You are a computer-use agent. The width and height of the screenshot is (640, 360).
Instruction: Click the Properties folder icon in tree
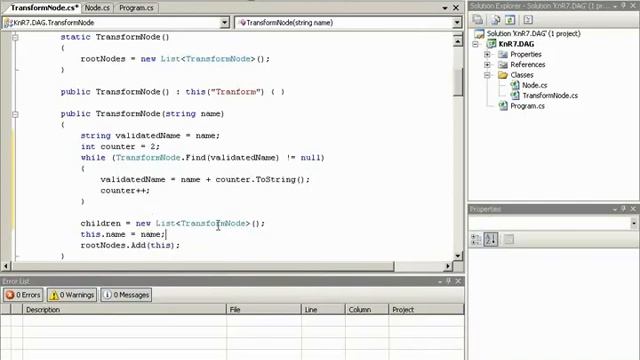point(503,54)
